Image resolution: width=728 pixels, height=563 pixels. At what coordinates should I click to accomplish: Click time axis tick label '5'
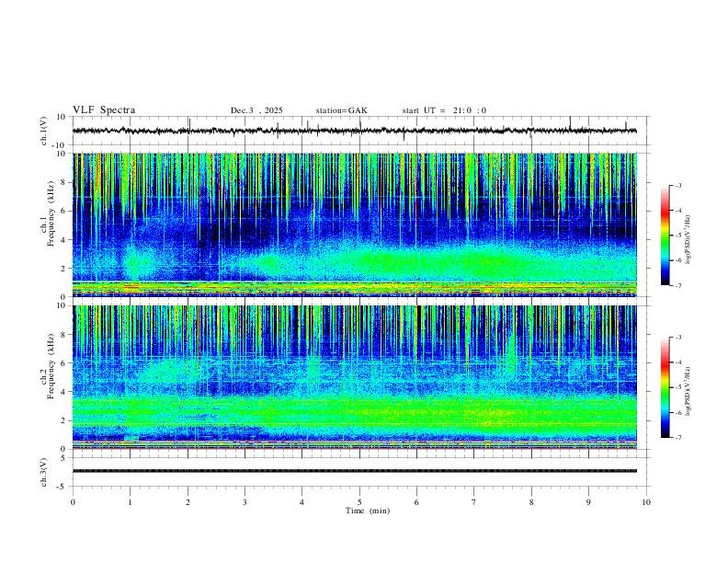pyautogui.click(x=359, y=502)
